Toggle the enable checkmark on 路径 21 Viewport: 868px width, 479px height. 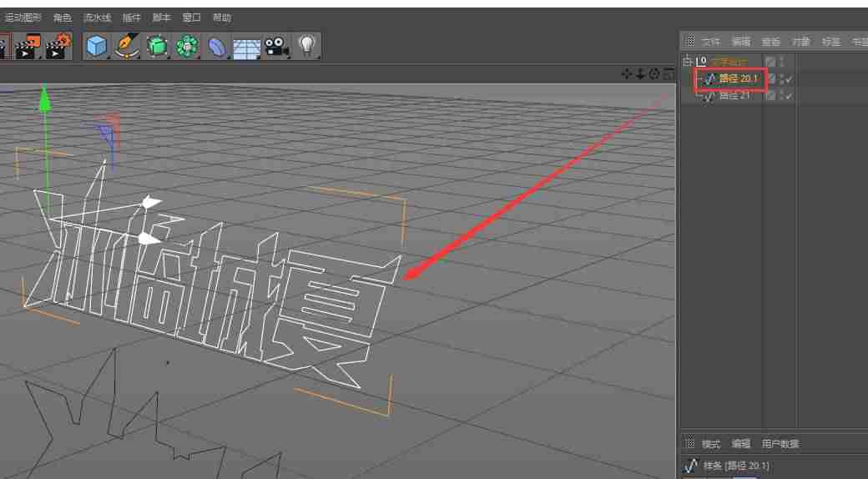tap(789, 96)
